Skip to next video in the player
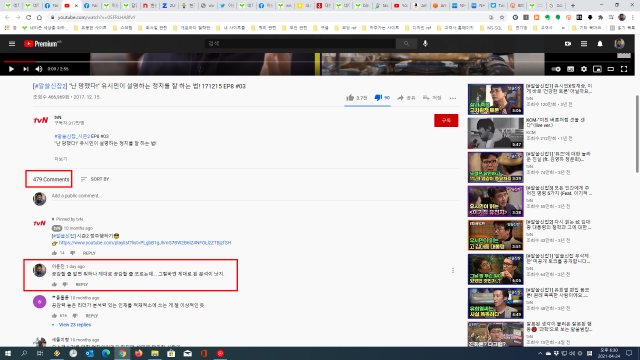Screen dimensions: 640x360 [x=26, y=69]
